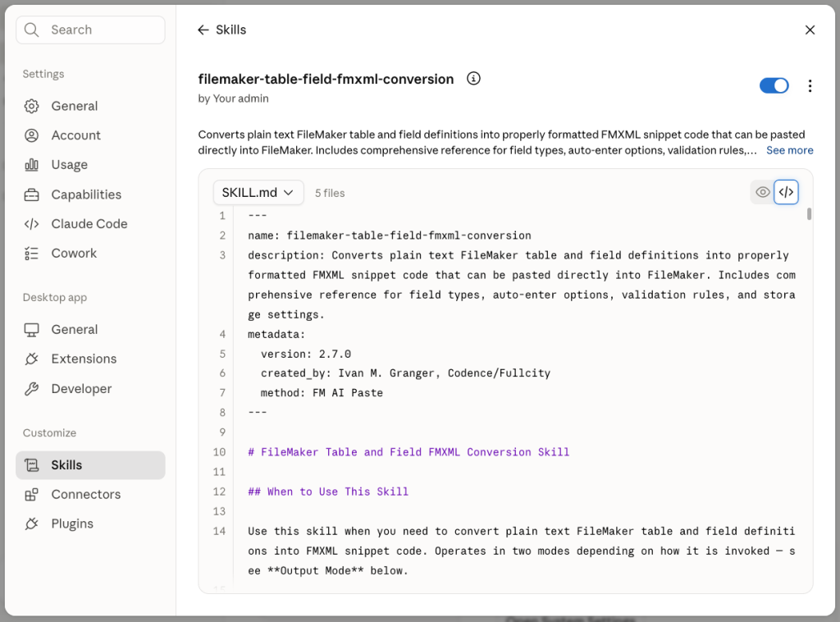
Task: Open Claude Code settings from the sidebar
Action: 90,224
